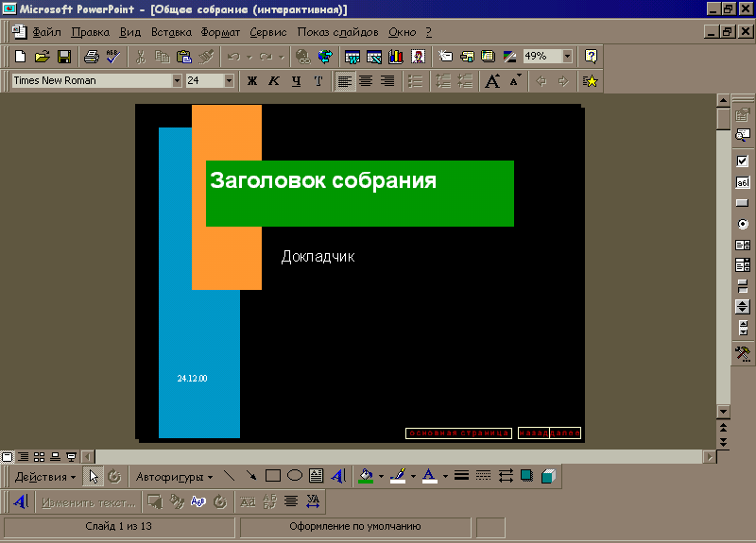Select the Text Box tool

coord(317,477)
